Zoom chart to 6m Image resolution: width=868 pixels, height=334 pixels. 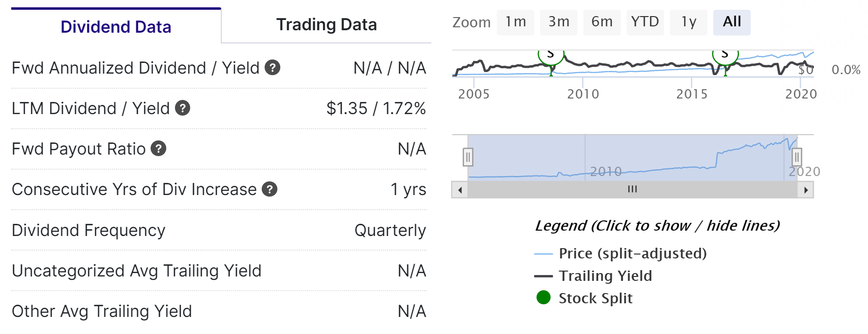point(602,22)
